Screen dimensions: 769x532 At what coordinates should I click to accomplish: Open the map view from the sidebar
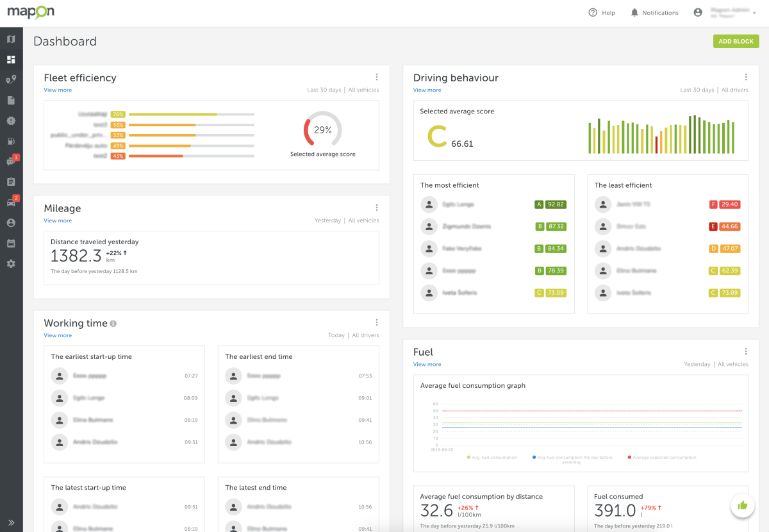click(10, 39)
